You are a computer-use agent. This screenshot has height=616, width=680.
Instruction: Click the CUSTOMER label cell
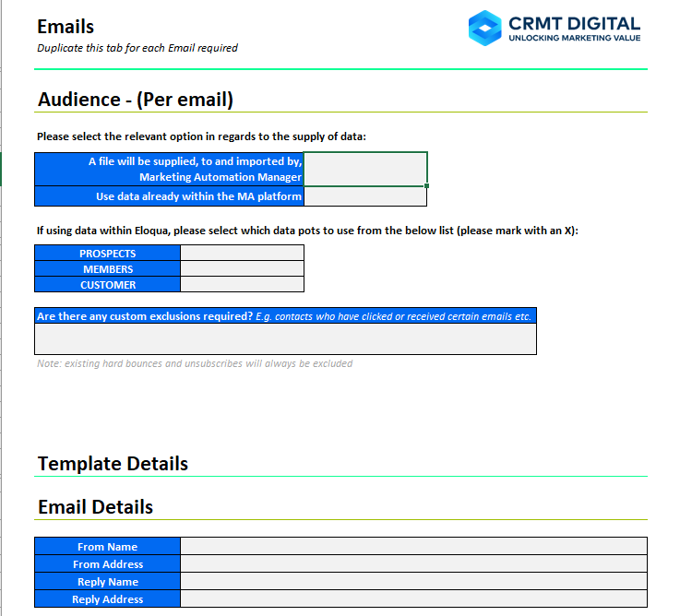click(108, 284)
